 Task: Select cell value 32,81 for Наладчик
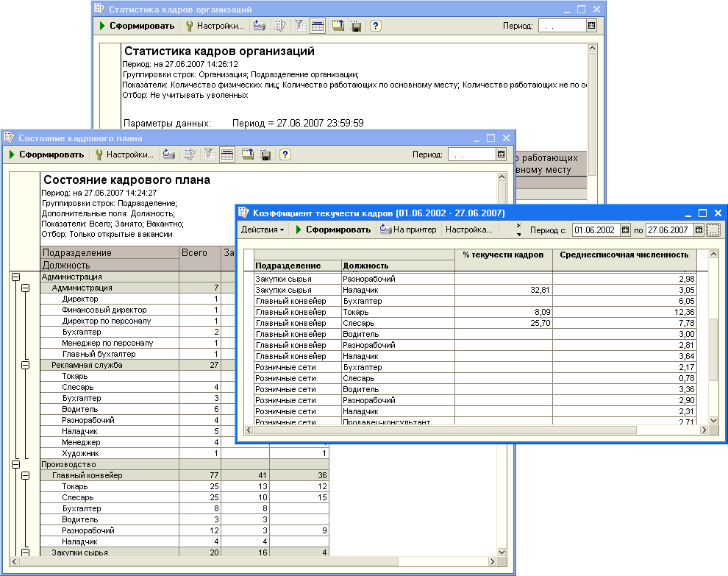pyautogui.click(x=503, y=290)
